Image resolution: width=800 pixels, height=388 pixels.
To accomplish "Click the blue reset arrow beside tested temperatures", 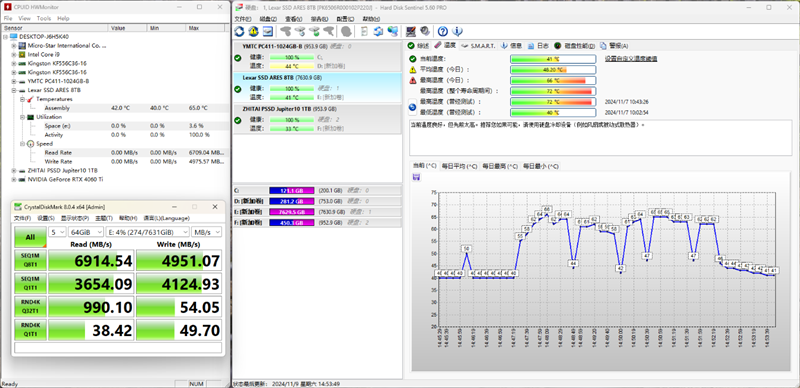I will pyautogui.click(x=413, y=107).
